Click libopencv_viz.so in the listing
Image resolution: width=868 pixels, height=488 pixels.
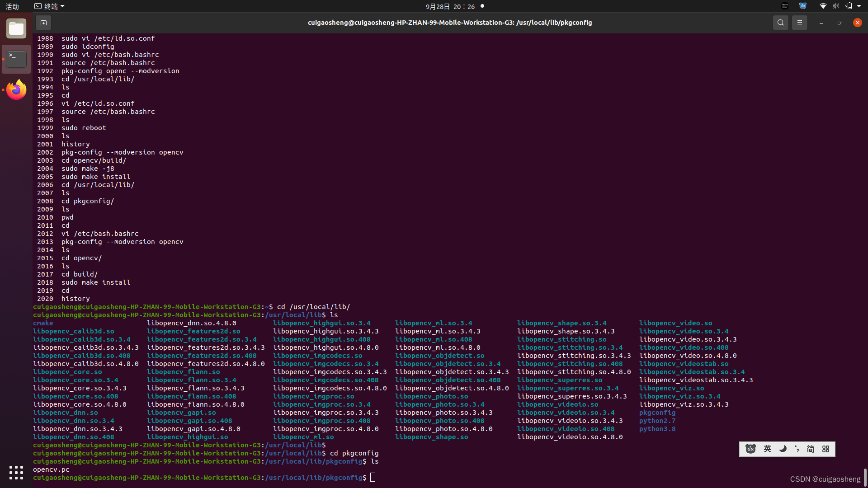672,388
